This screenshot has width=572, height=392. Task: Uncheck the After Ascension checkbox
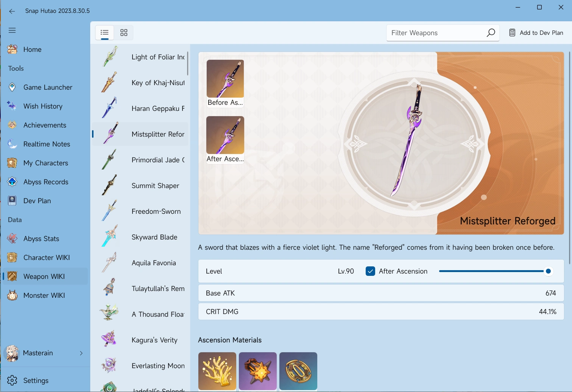pyautogui.click(x=370, y=271)
